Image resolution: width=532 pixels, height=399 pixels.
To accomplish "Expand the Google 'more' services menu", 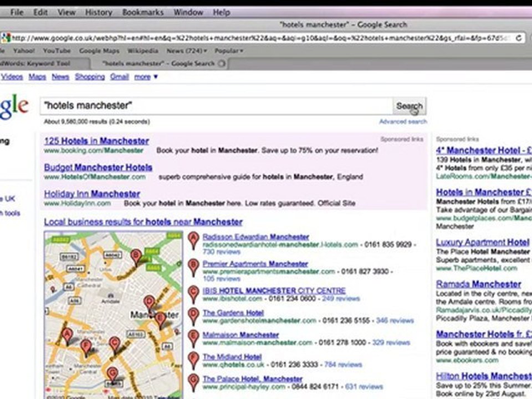I will point(146,77).
